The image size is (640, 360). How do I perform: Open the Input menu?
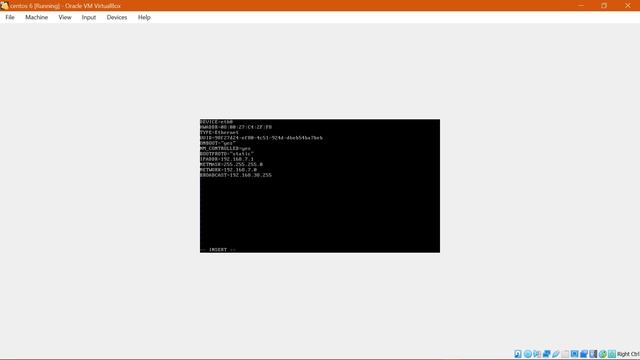[89, 17]
